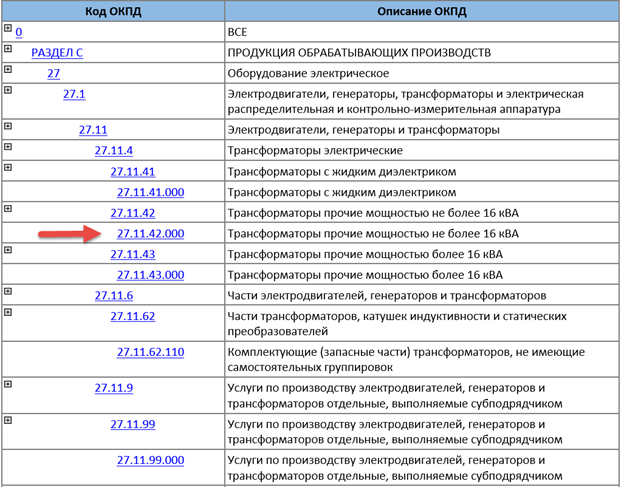Click the Комплектующие (запасные части) трансформаторов description
The height and width of the screenshot is (487, 624).
(422, 359)
